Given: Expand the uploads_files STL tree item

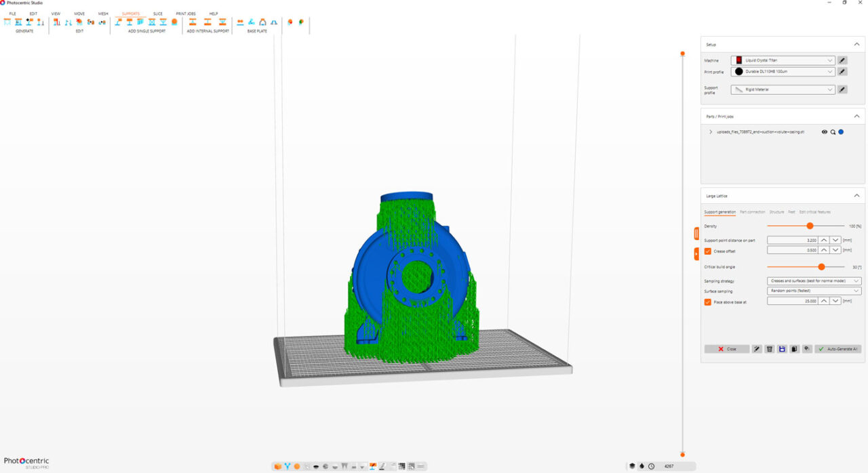Looking at the screenshot, I should tap(711, 132).
